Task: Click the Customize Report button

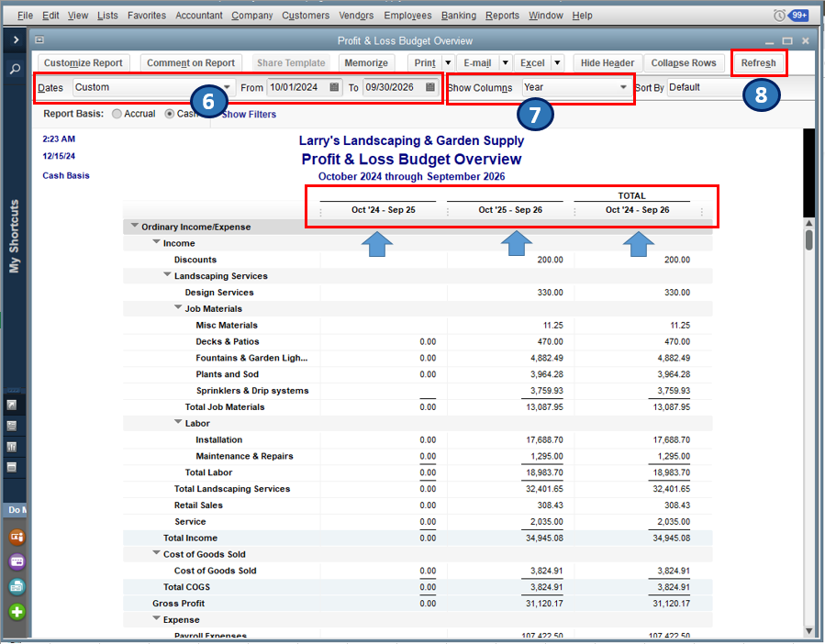Action: coord(83,63)
